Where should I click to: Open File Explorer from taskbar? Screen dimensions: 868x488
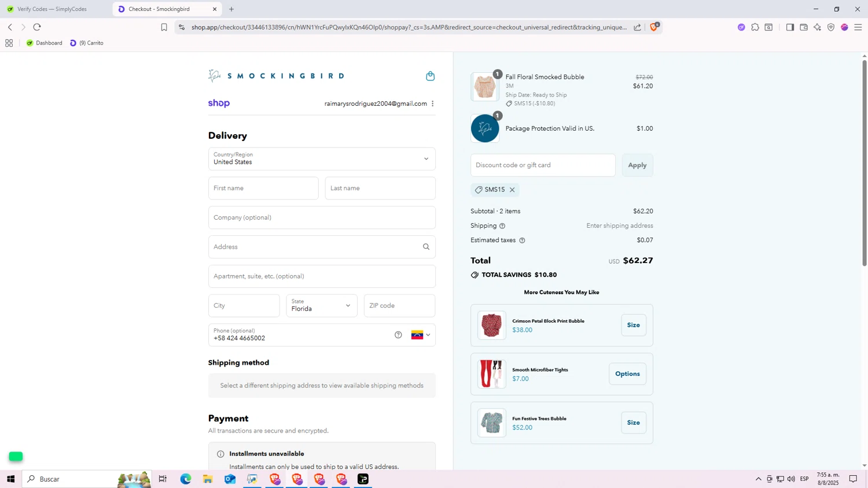[208, 479]
